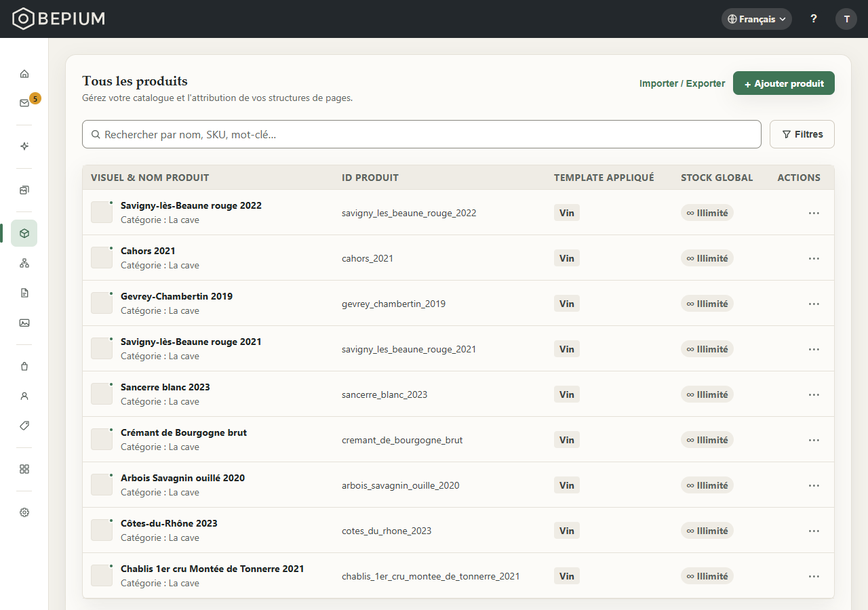Viewport: 868px width, 610px height.
Task: Click the ID cahors_2021 cell
Action: click(x=368, y=258)
